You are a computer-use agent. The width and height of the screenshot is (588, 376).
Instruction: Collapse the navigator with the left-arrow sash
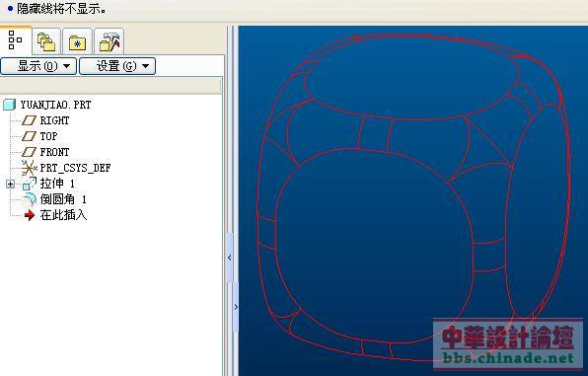tap(230, 258)
